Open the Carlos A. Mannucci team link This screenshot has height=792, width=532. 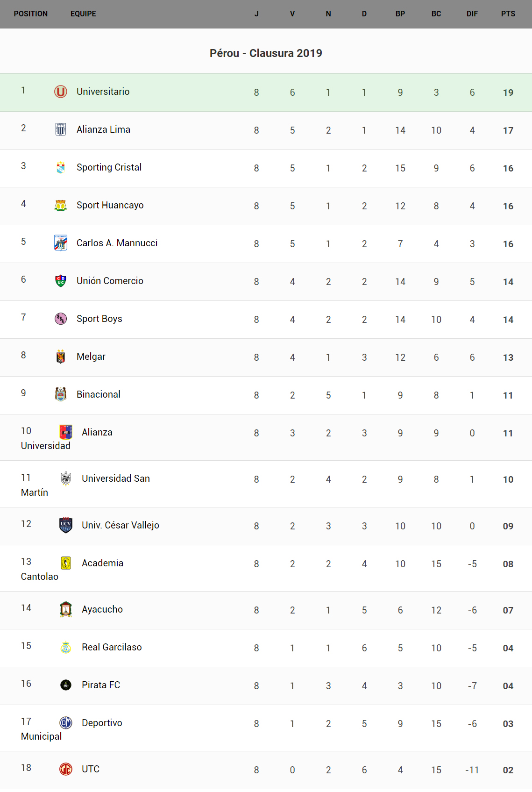click(117, 243)
